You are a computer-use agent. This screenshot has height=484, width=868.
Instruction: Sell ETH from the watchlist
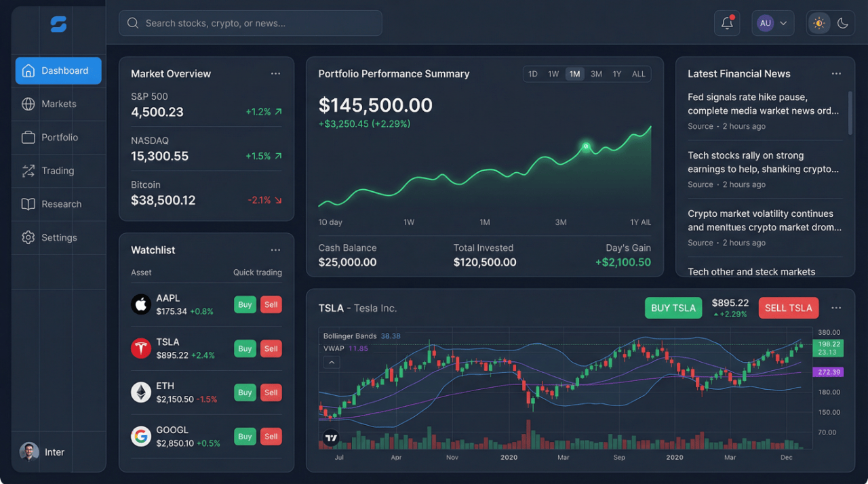(271, 392)
